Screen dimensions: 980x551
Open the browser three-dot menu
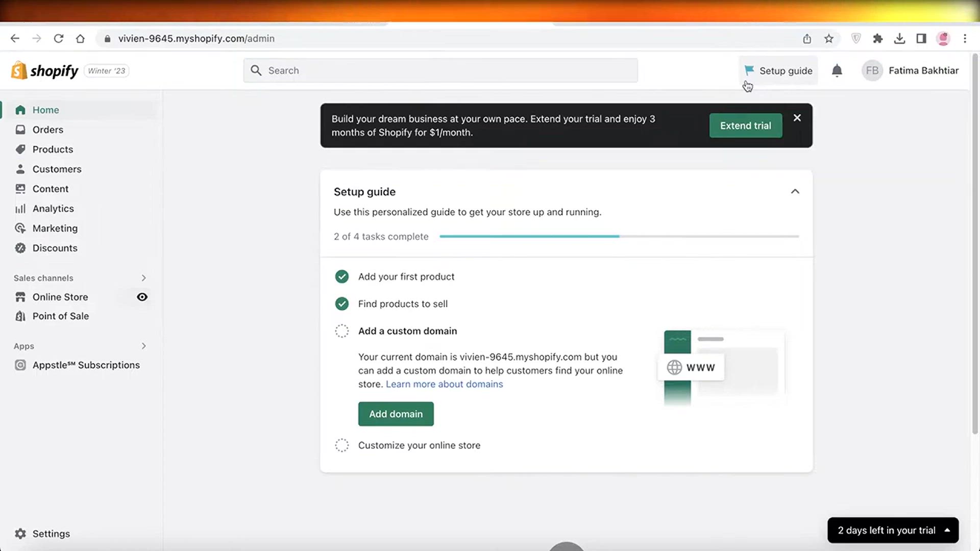(965, 38)
